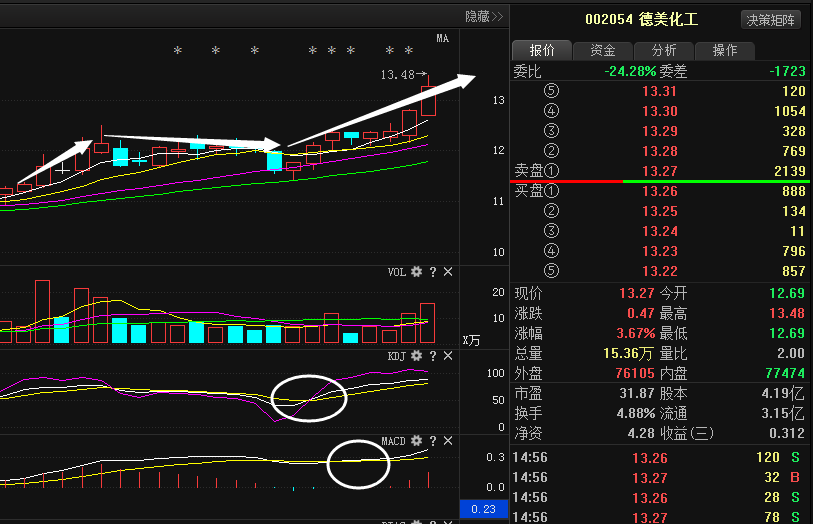Image resolution: width=813 pixels, height=524 pixels.
Task: Switch to the 资金 tab
Action: 602,50
